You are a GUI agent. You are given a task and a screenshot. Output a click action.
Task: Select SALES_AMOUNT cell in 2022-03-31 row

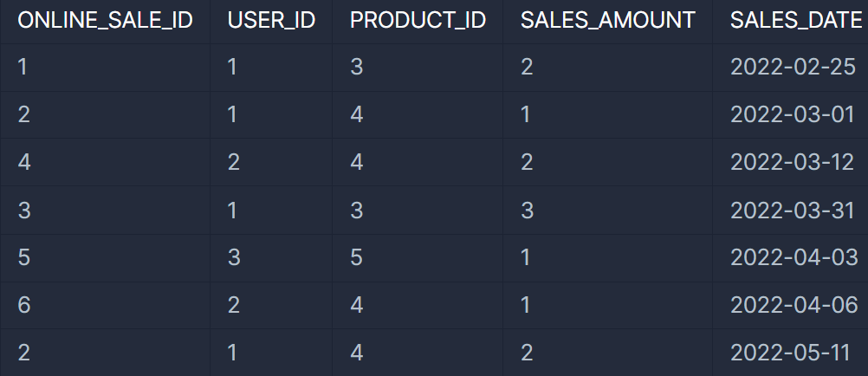[x=608, y=210]
